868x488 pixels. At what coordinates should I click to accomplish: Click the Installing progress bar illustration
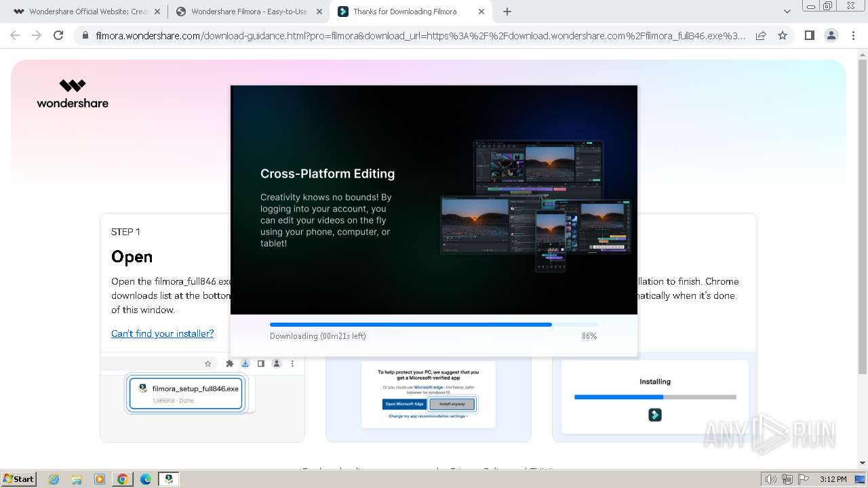[x=655, y=397]
